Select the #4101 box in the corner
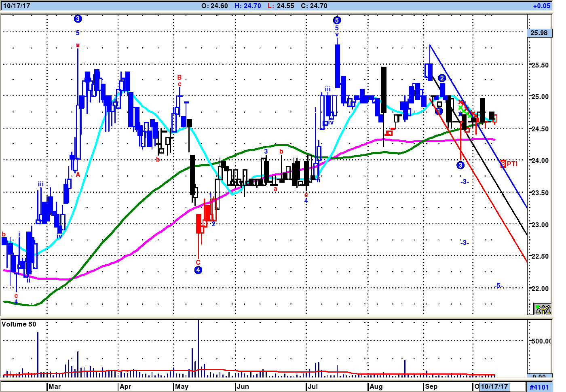Viewport: 566px width, 392px height. tap(539, 387)
